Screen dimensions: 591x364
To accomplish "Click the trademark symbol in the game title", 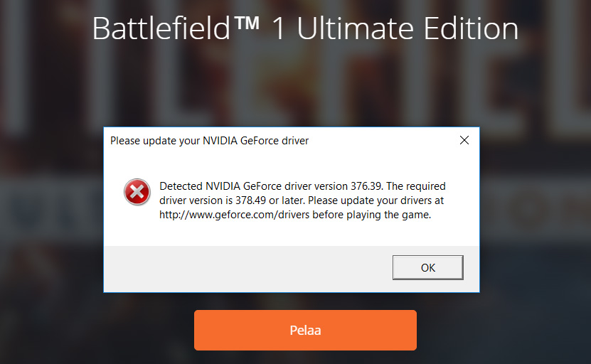I will pyautogui.click(x=247, y=23).
